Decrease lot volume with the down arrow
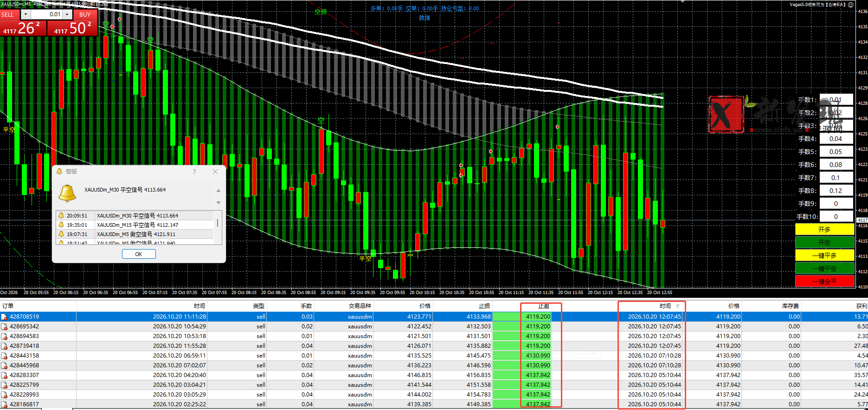The height and width of the screenshot is (410, 868). (26, 14)
